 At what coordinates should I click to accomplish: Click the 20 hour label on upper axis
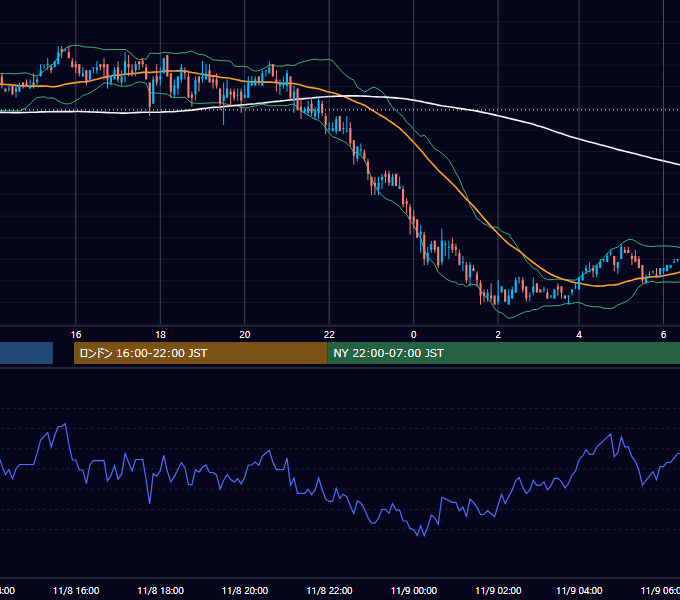(245, 334)
